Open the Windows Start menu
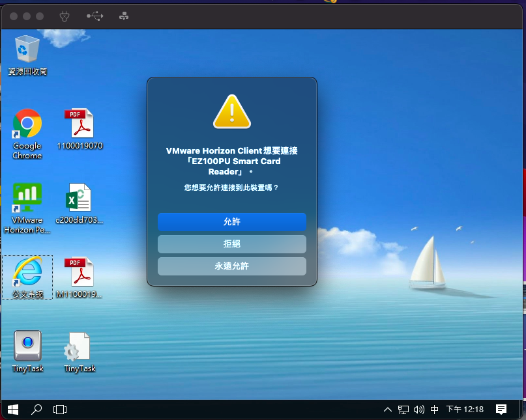This screenshot has height=420, width=526. [13, 410]
